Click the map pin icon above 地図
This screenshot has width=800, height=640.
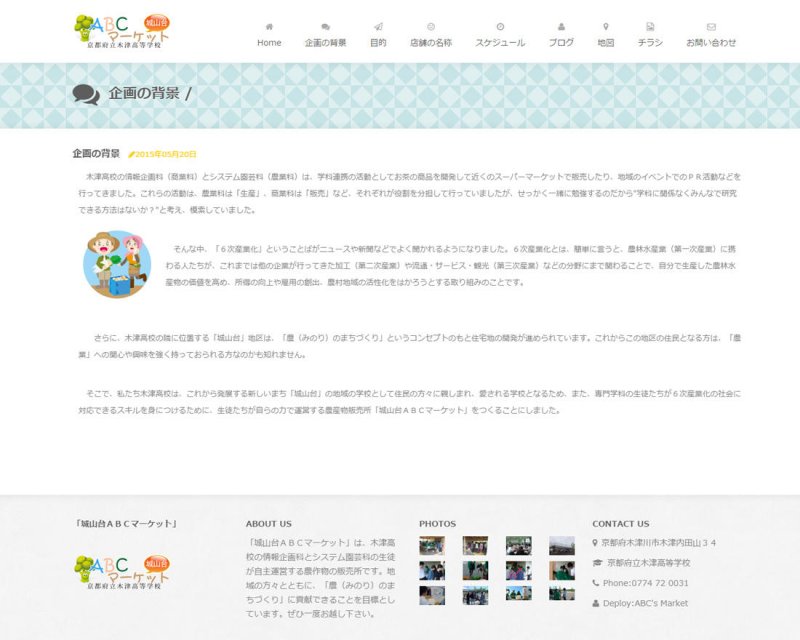pos(606,27)
